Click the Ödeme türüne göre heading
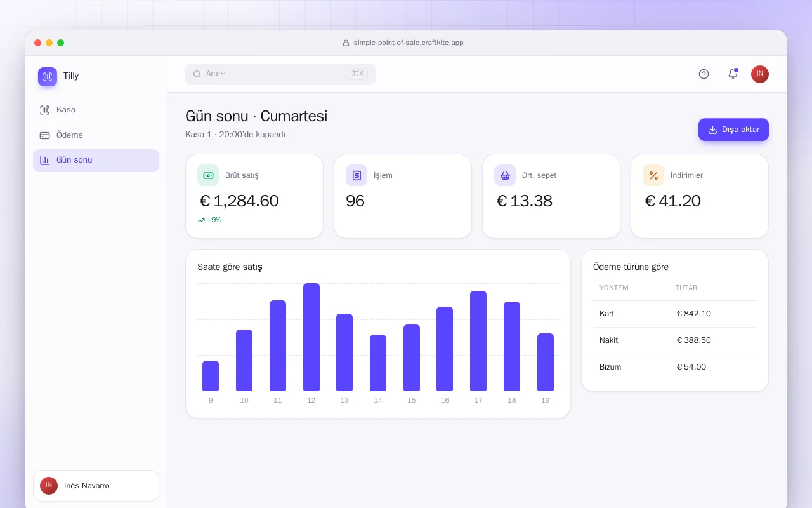 pyautogui.click(x=631, y=267)
